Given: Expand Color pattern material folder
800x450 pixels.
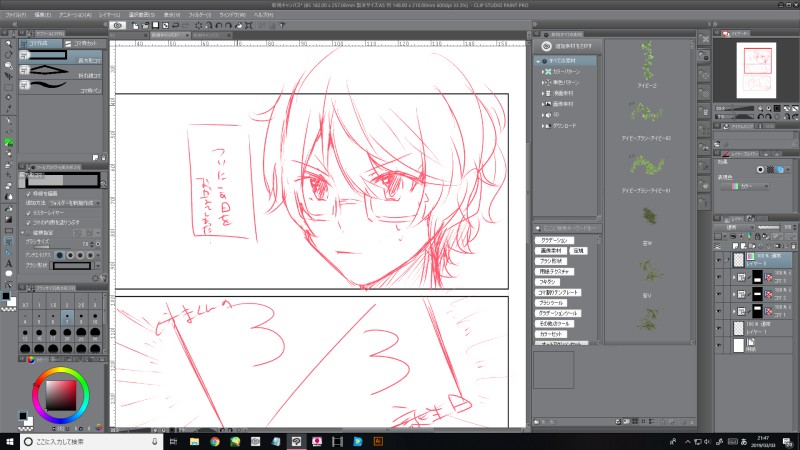Looking at the screenshot, I should [x=543, y=72].
